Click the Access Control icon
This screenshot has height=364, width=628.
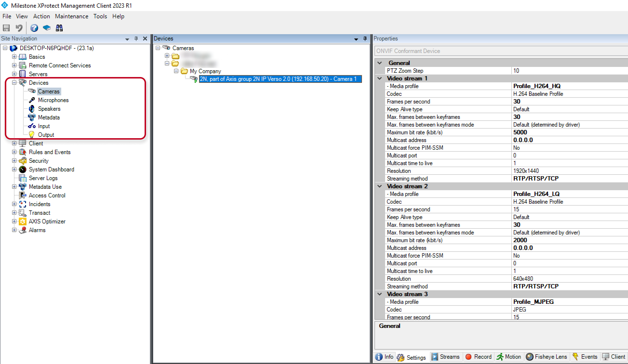coord(23,195)
